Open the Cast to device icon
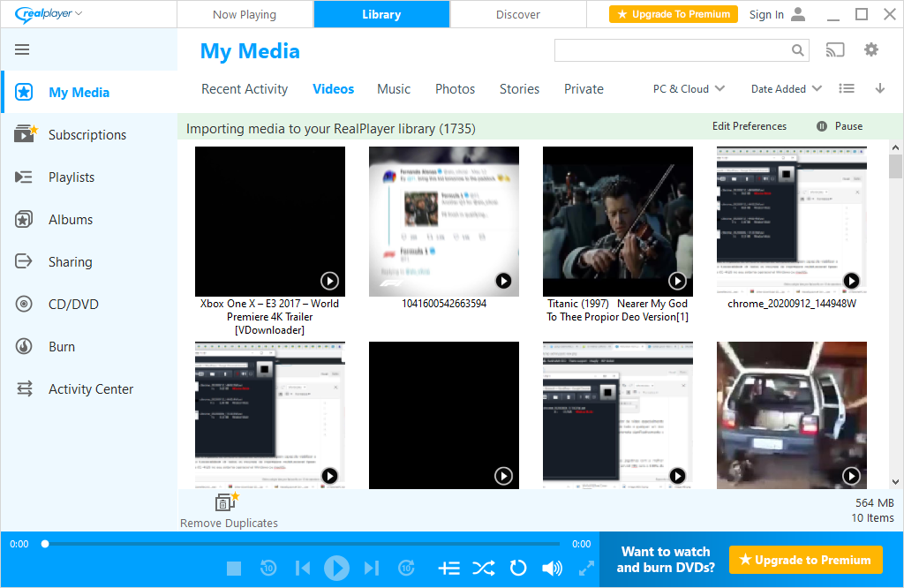The height and width of the screenshot is (588, 904). tap(834, 50)
